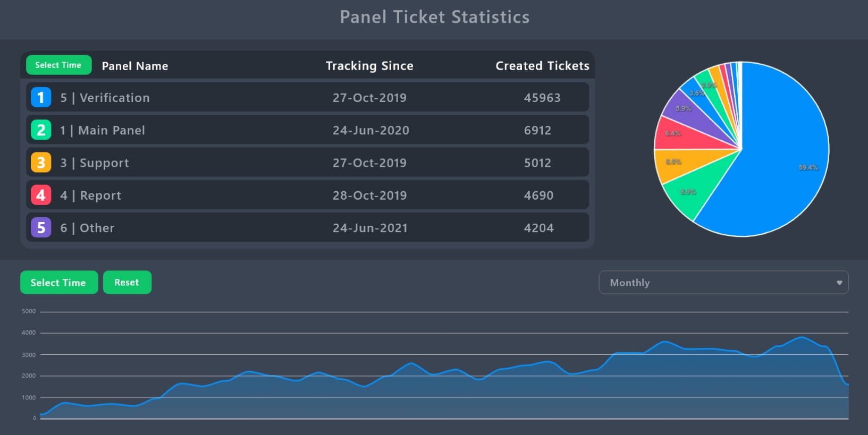Screen dimensions: 868x435
Task: Reset the chart time range
Action: [x=127, y=283]
